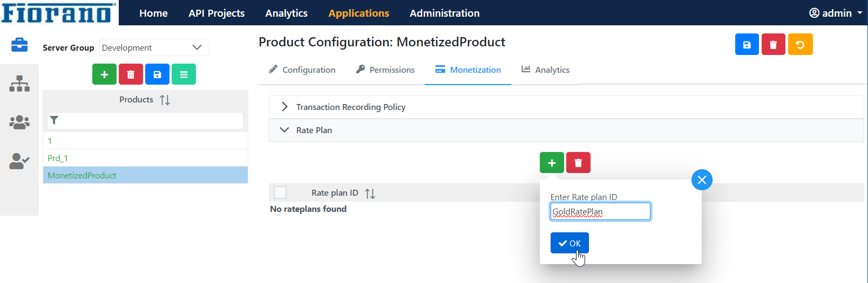Open the hierarchy network sidebar icon
Viewport: 868px width, 283px height.
(x=19, y=84)
